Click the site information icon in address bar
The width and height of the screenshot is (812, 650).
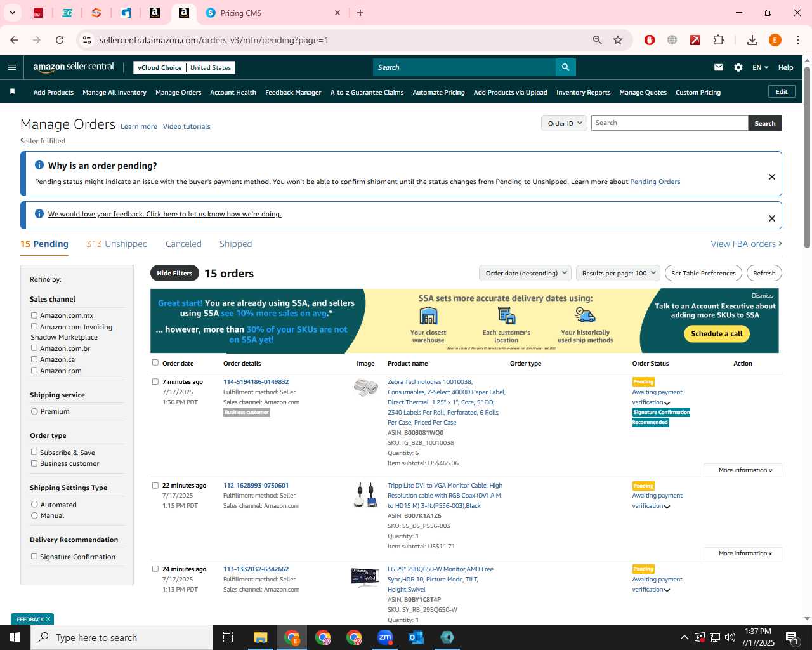(x=87, y=40)
